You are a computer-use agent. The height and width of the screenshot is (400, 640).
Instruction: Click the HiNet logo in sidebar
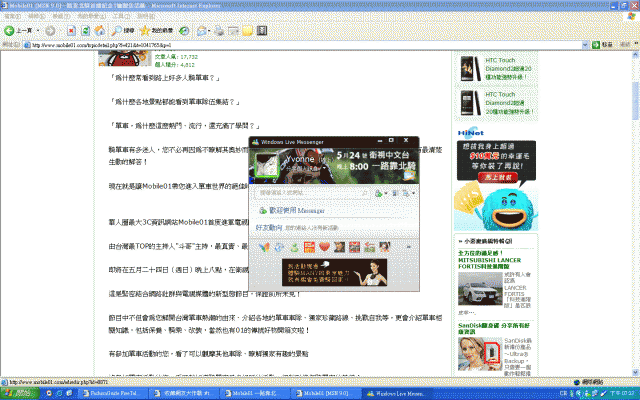click(x=471, y=133)
